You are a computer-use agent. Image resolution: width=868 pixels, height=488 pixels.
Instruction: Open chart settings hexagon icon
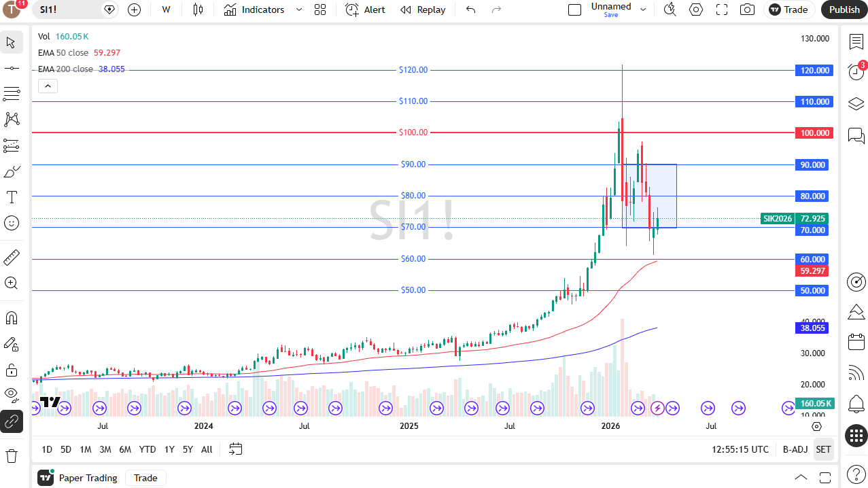[696, 10]
